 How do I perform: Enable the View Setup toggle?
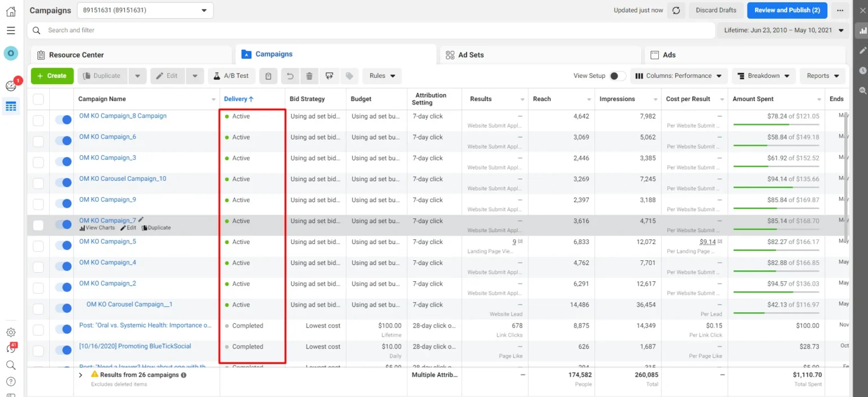click(617, 76)
